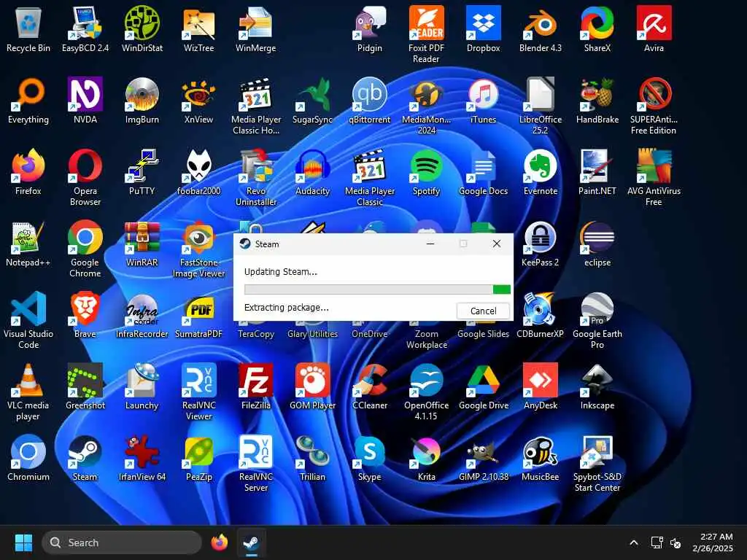The width and height of the screenshot is (747, 560).
Task: Select the Spotify desktop icon
Action: (x=426, y=172)
